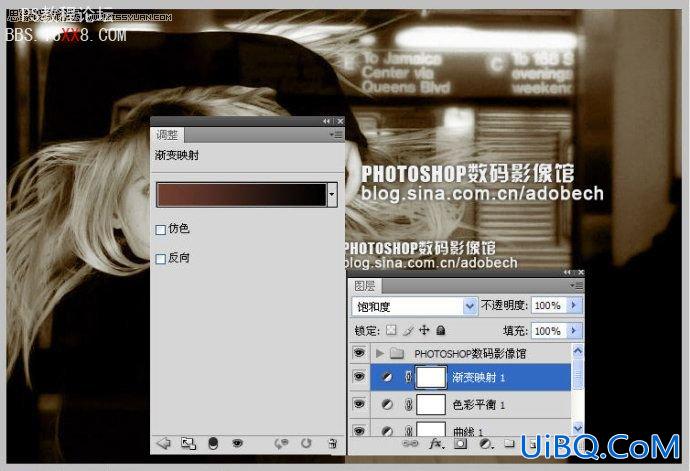The width and height of the screenshot is (690, 471).
Task: Click mask link chain on 渐变映射 1 layer
Action: pos(408,377)
